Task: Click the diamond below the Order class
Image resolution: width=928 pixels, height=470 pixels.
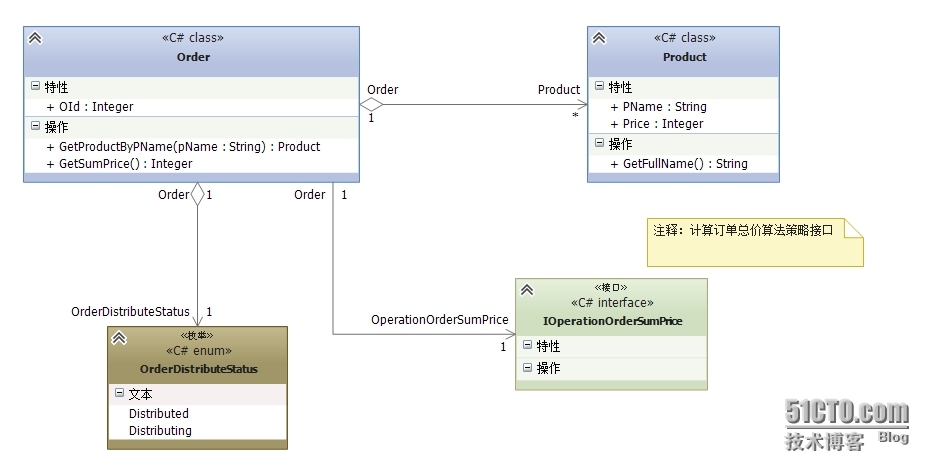Action: (x=197, y=195)
